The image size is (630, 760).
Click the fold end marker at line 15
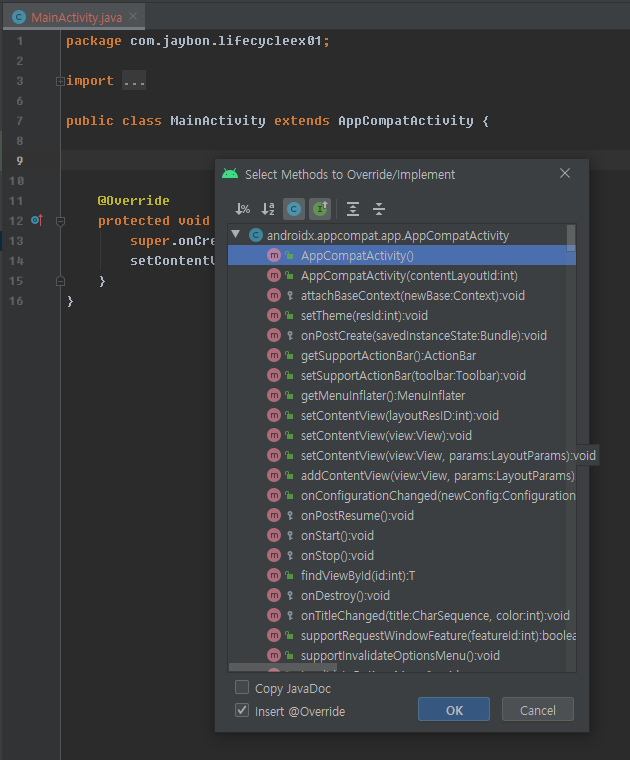point(60,281)
